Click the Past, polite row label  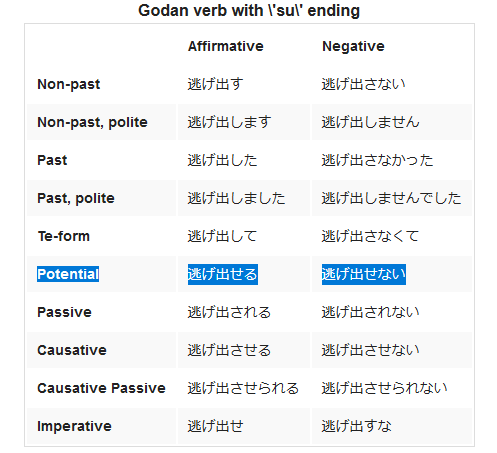tap(76, 198)
